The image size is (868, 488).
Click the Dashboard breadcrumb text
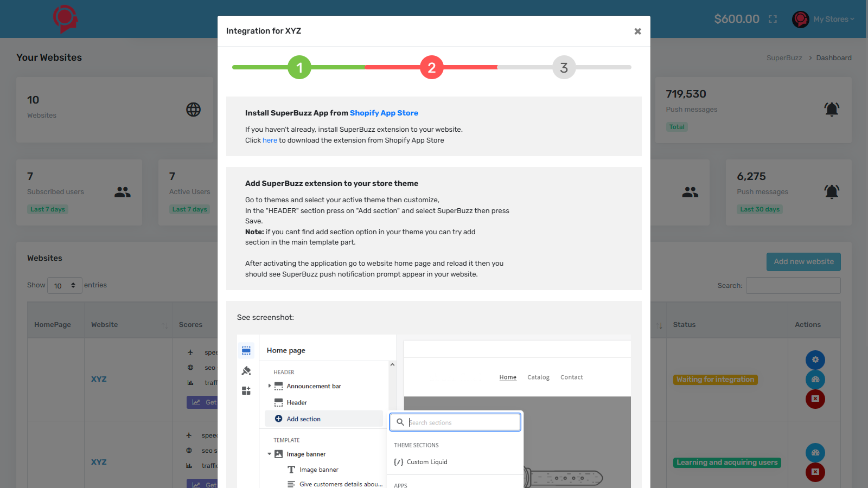[834, 58]
